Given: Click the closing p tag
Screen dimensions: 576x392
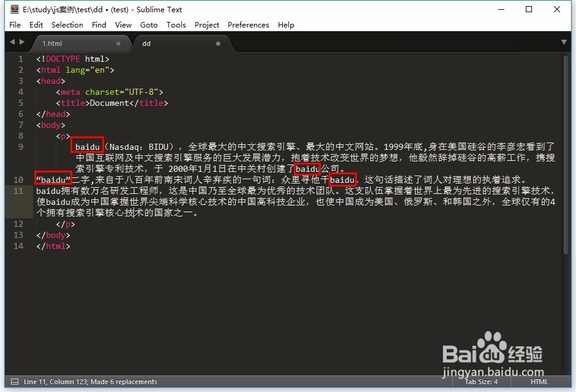Looking at the screenshot, I should pyautogui.click(x=65, y=224).
